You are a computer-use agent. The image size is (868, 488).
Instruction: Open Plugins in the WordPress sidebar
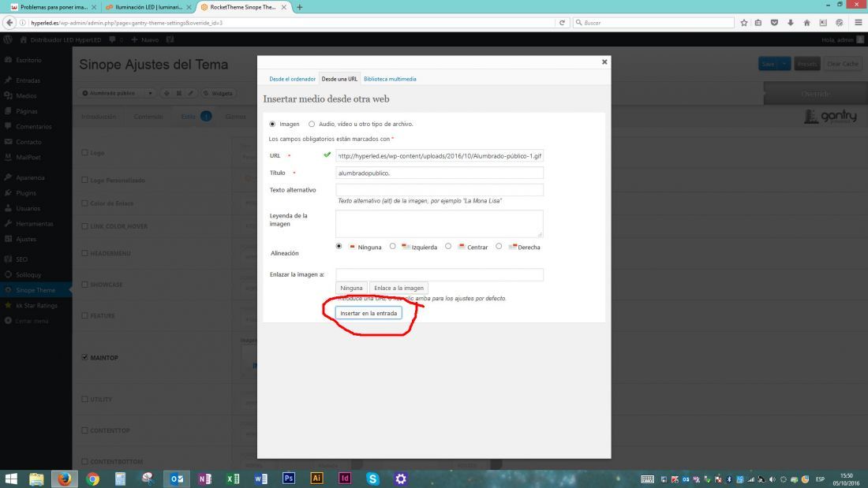(x=26, y=193)
